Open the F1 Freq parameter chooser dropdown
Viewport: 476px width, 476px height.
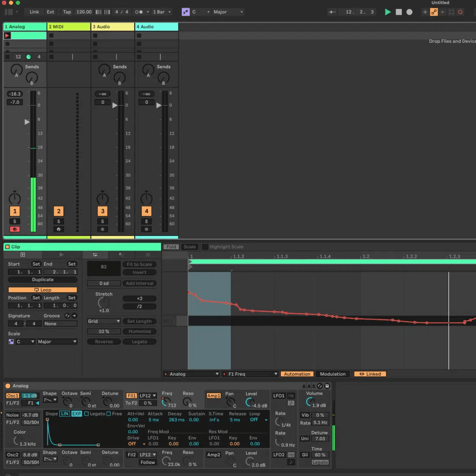(250, 374)
